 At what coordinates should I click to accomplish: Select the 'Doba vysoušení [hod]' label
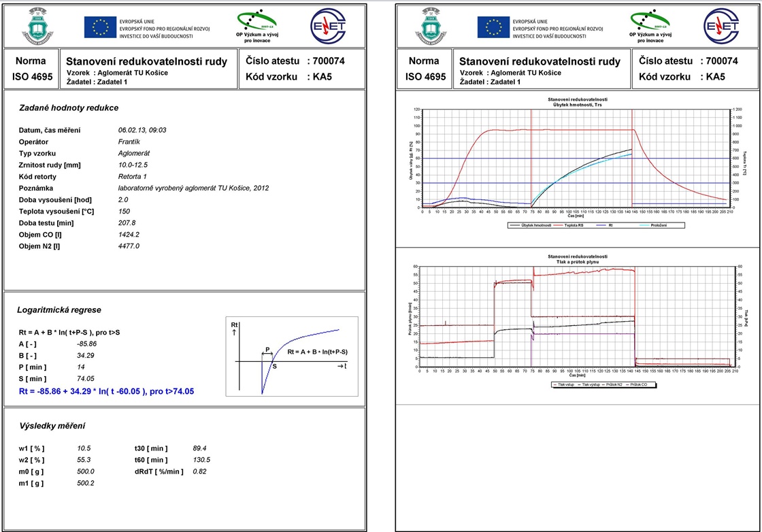(x=55, y=200)
